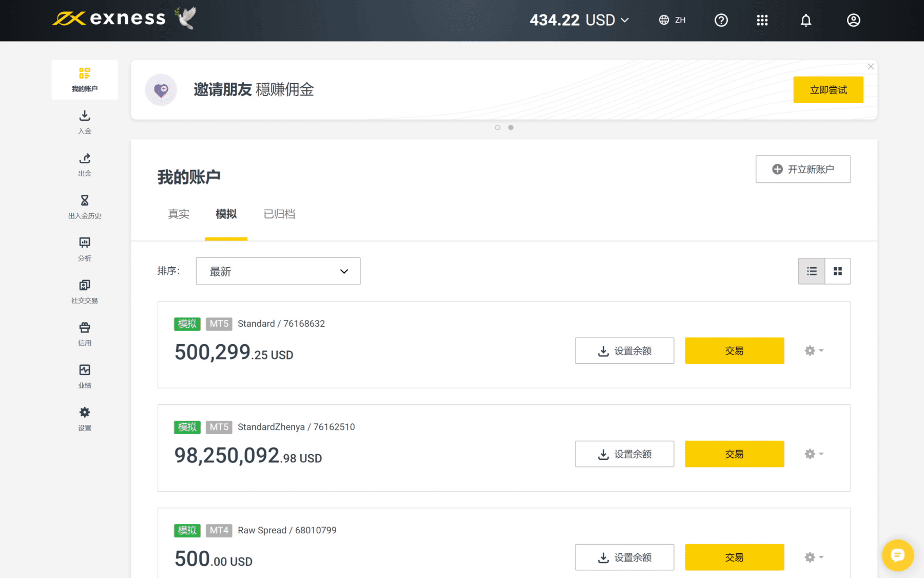
Task: Switch to the 已归档 accounts tab
Action: [x=279, y=214]
